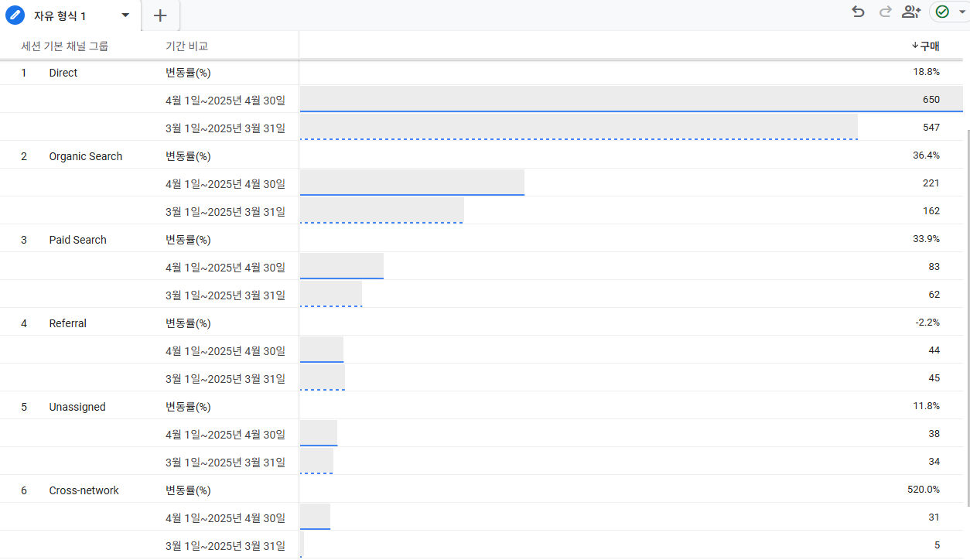Sort by the 구매 column header
Screen dimensions: 970x560
(929, 46)
